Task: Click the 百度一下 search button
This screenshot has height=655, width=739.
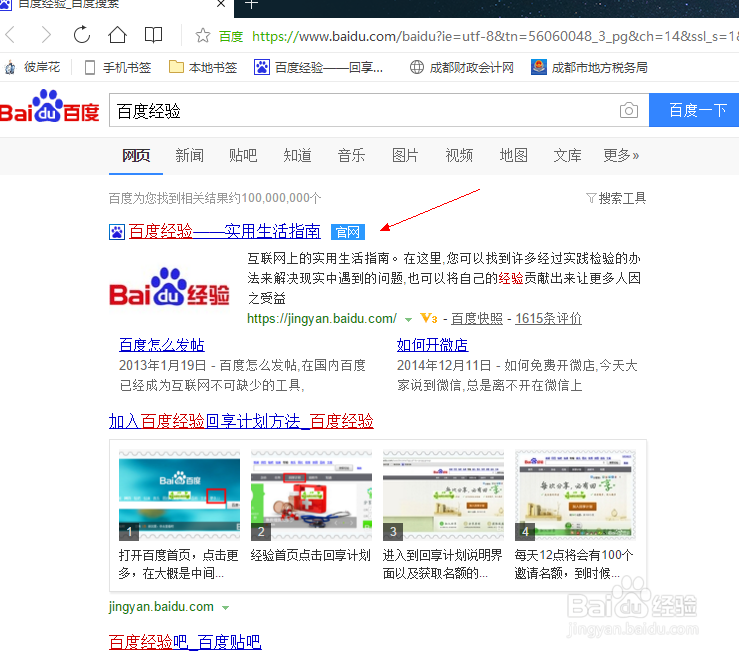Action: (x=694, y=110)
